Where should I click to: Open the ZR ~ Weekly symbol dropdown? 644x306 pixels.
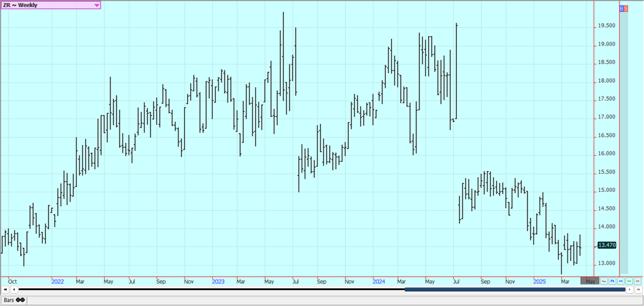(x=50, y=5)
